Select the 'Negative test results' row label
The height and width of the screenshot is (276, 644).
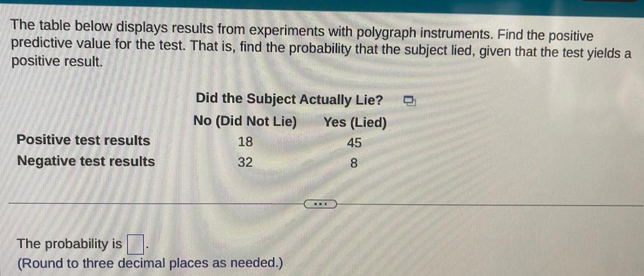pos(85,161)
